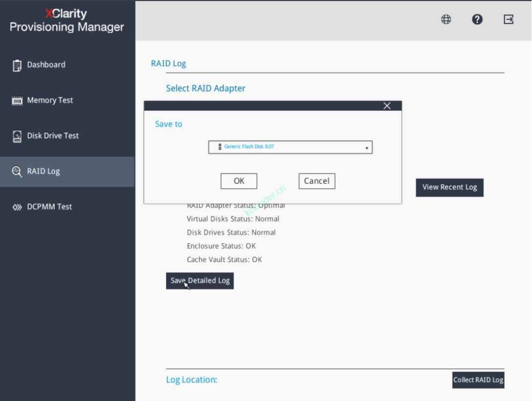Viewport: 532px width, 401px height.
Task: Open the help question mark icon
Action: point(477,20)
